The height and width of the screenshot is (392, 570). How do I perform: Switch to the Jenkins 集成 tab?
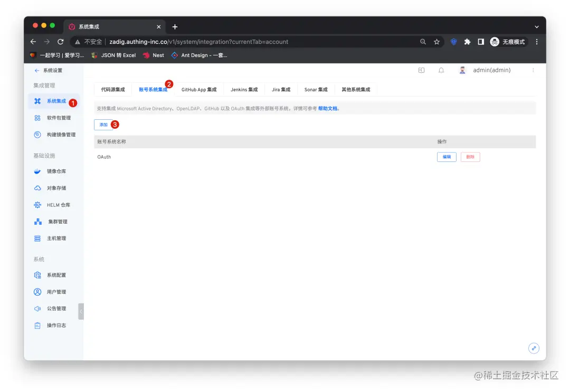pos(244,89)
